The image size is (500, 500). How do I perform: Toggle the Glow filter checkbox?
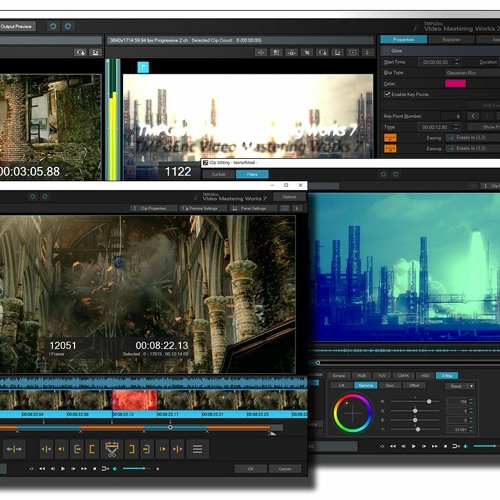[387, 51]
